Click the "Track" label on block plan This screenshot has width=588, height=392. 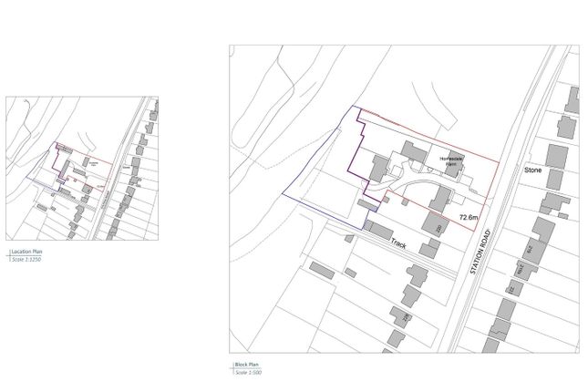pyautogui.click(x=398, y=243)
